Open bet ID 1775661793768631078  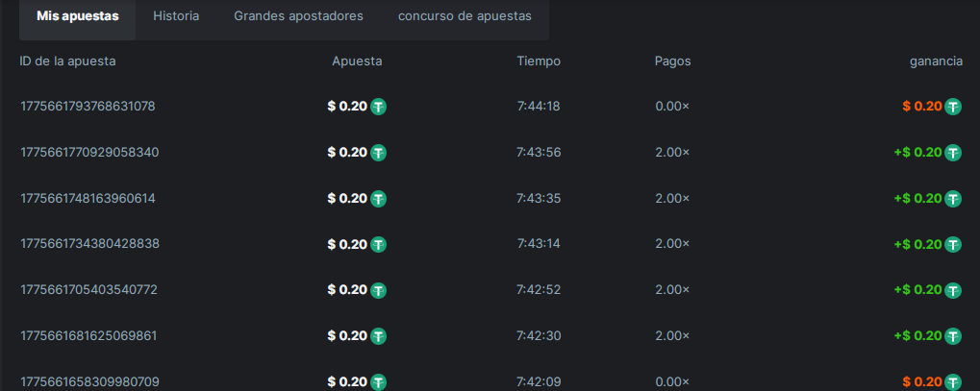(88, 107)
